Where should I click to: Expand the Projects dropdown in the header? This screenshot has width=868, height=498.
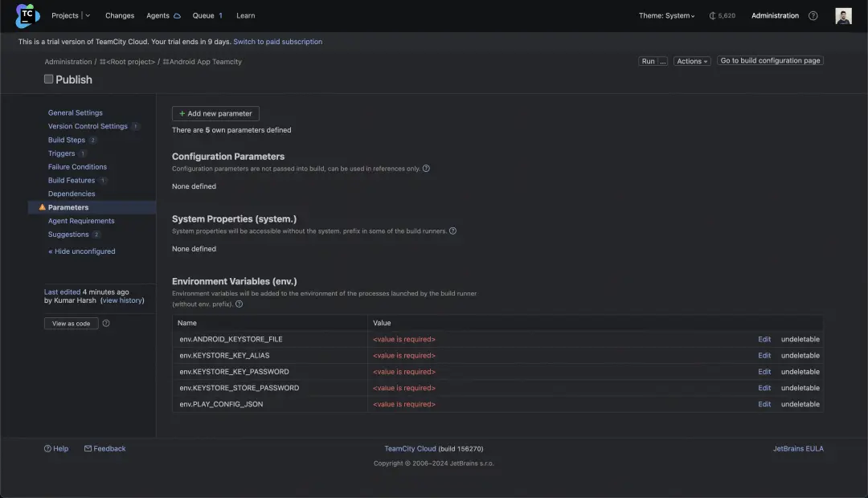coord(87,16)
